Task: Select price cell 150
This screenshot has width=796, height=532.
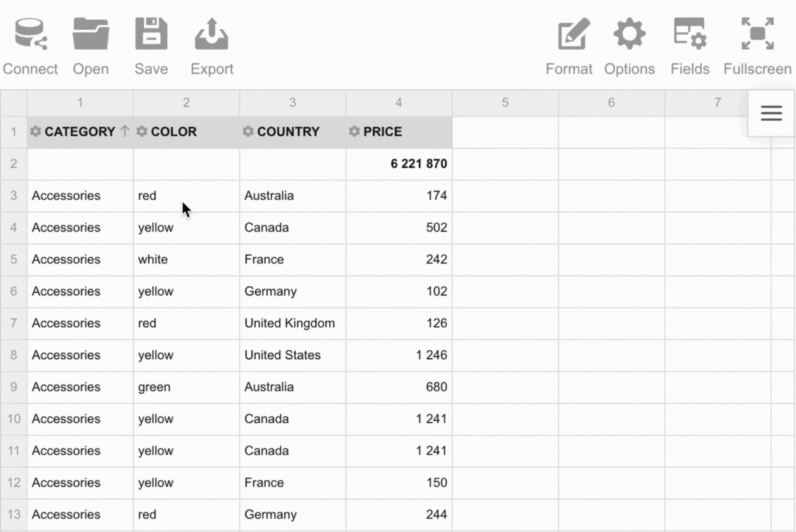Action: click(x=399, y=483)
